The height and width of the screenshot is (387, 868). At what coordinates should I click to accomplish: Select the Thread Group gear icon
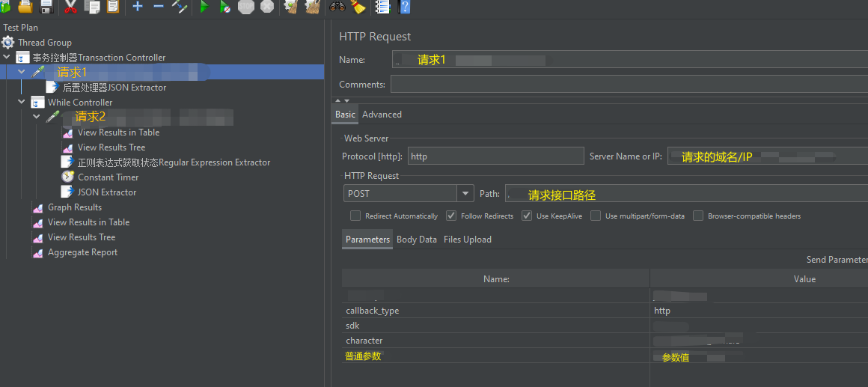[x=7, y=43]
